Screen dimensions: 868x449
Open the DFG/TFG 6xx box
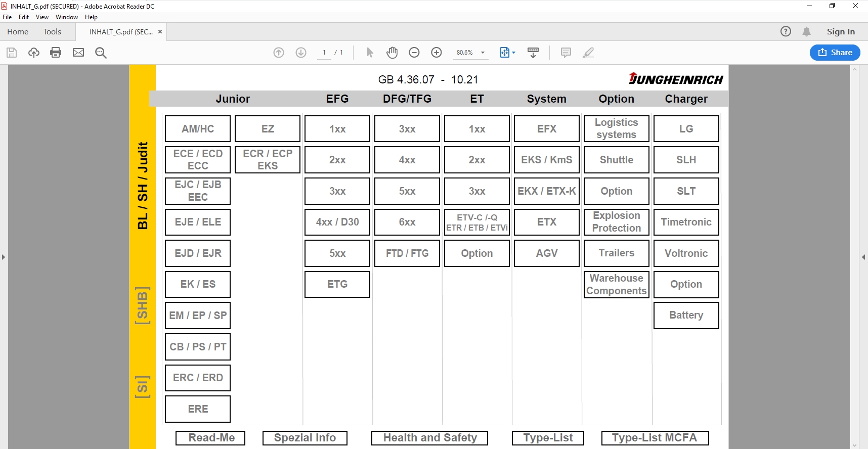click(407, 222)
